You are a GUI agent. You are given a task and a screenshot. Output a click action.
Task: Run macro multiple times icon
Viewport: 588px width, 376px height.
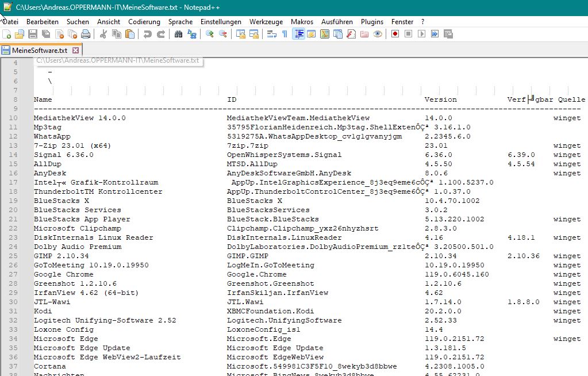point(435,34)
